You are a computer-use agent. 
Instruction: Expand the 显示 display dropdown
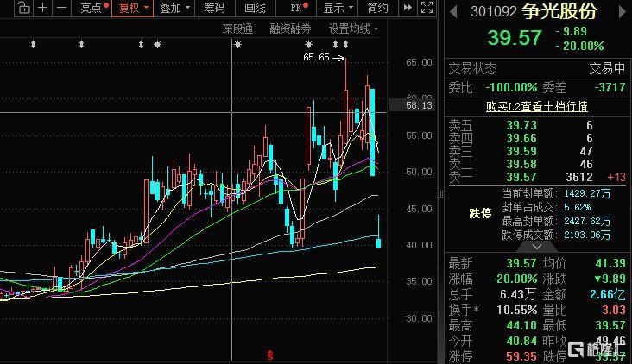[338, 8]
